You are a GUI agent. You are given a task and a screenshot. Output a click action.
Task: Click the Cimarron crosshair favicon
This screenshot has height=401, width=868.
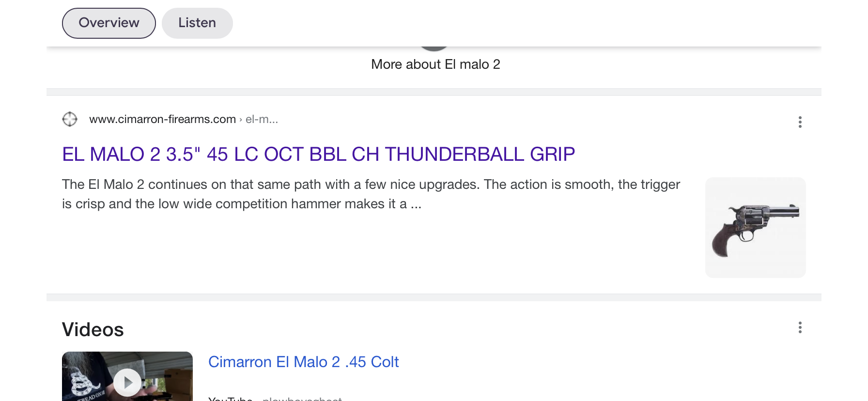pos(70,119)
